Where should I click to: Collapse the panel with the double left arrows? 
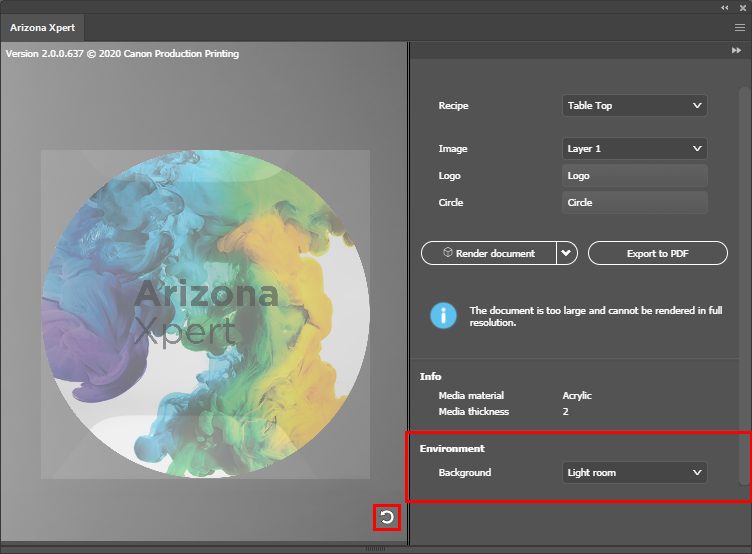click(x=725, y=7)
